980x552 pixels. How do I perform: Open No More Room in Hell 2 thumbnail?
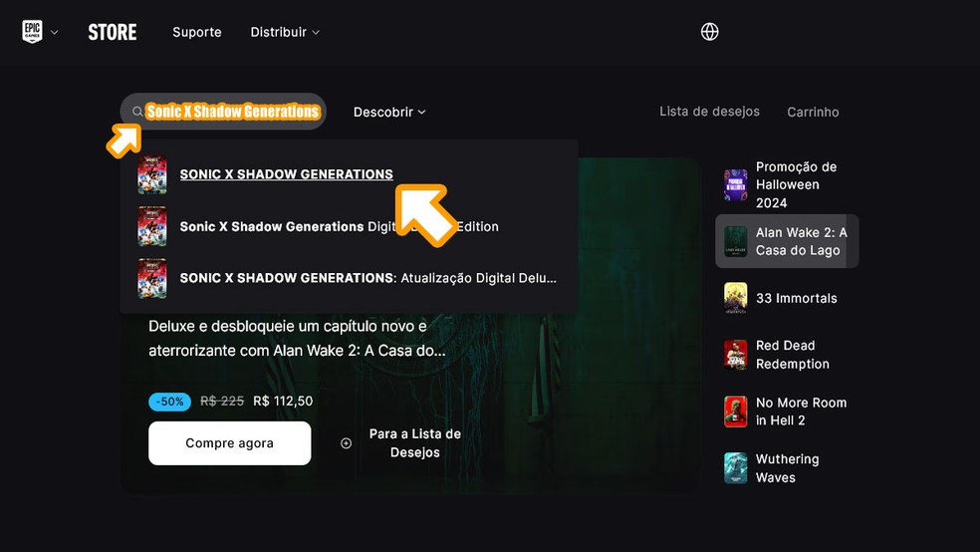tap(736, 412)
